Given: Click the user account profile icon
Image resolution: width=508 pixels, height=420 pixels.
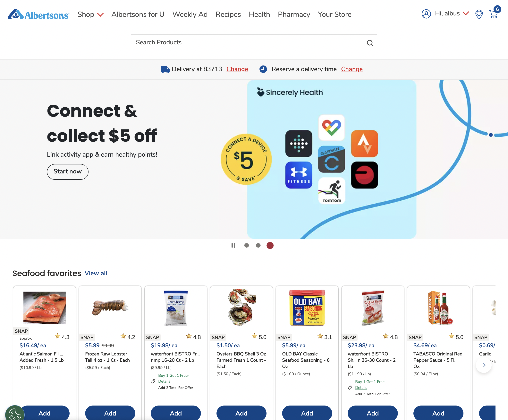Looking at the screenshot, I should tap(426, 14).
